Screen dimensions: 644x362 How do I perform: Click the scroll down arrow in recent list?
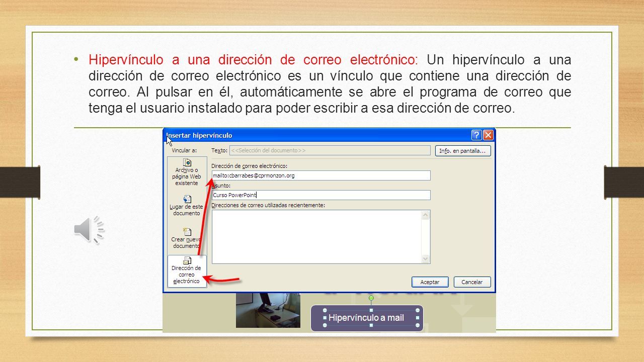pos(426,259)
